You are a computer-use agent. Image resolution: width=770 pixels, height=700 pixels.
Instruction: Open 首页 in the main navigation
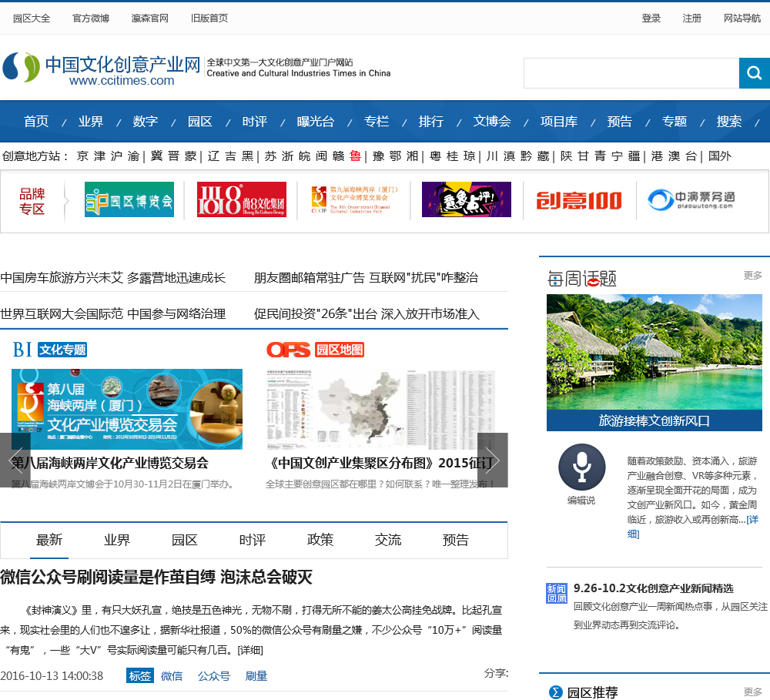pos(36,122)
